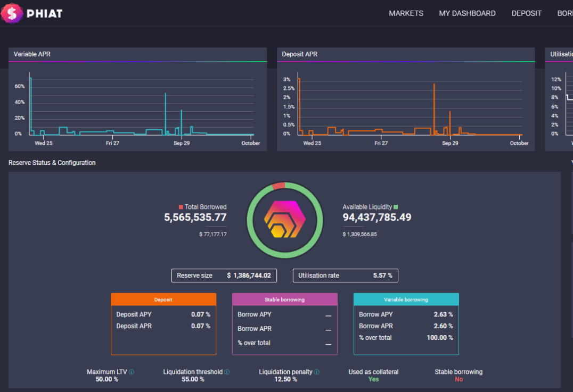This screenshot has width=573, height=392.
Task: Click Reserve size $ 1,386,744.02 box
Action: (x=224, y=276)
